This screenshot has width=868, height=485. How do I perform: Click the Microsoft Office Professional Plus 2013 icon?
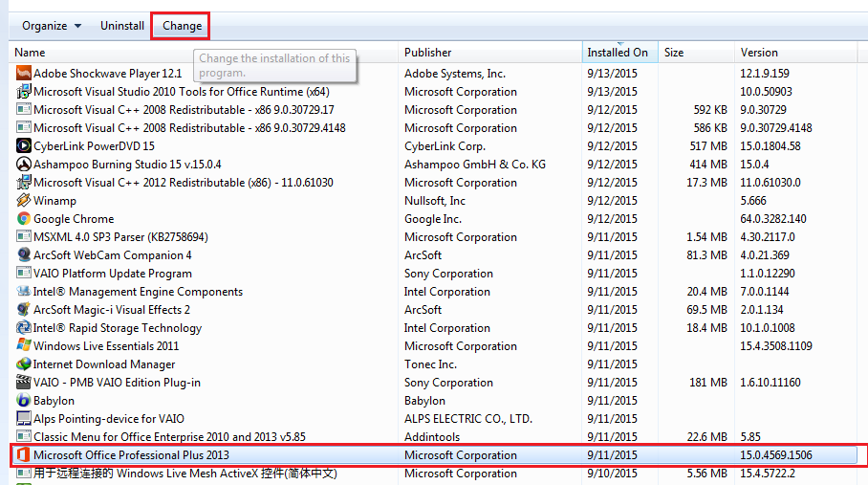pyautogui.click(x=23, y=455)
